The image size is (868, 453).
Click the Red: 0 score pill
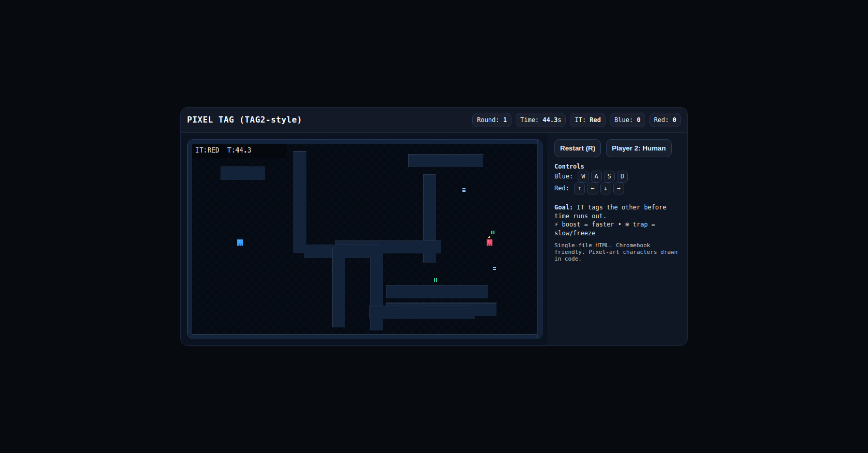pyautogui.click(x=664, y=120)
